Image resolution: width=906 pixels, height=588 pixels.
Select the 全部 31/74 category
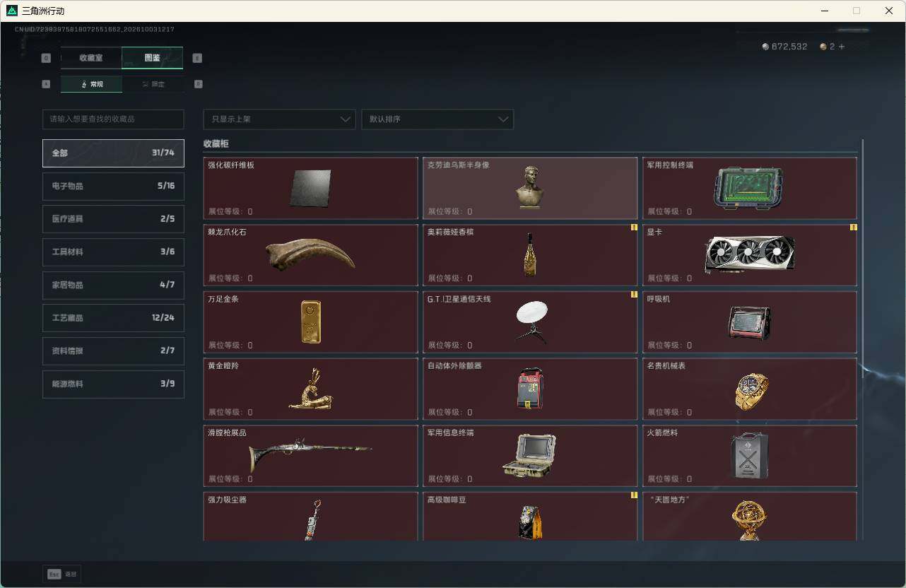113,153
